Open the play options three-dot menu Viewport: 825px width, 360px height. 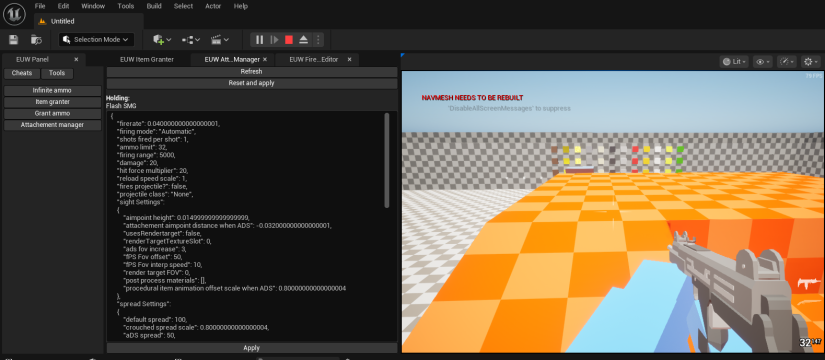[318, 39]
